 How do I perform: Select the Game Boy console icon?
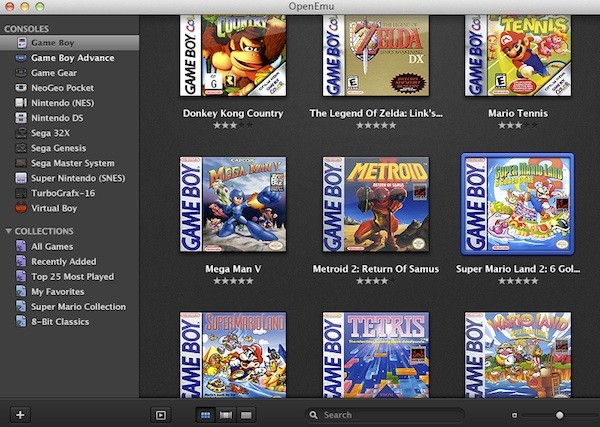(21, 43)
